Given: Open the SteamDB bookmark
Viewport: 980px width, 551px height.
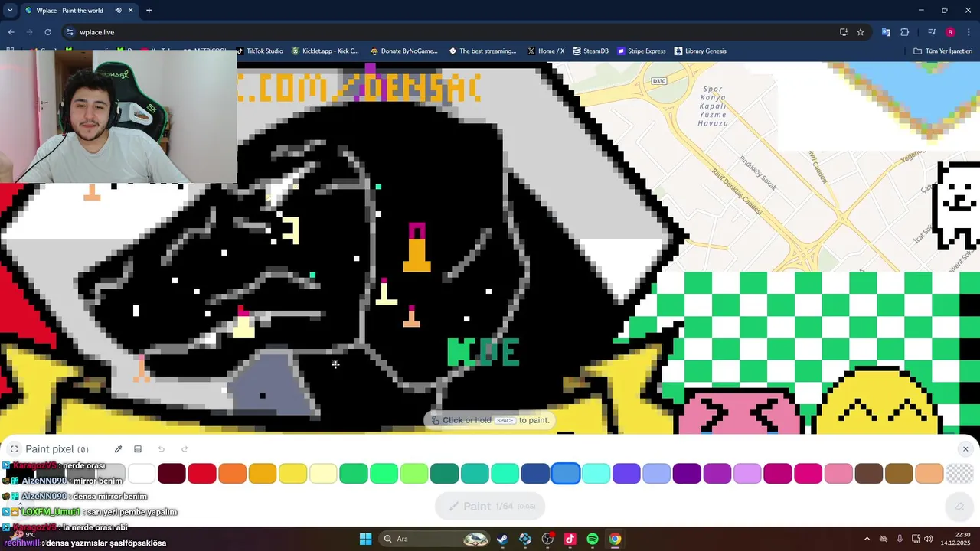Looking at the screenshot, I should (590, 51).
